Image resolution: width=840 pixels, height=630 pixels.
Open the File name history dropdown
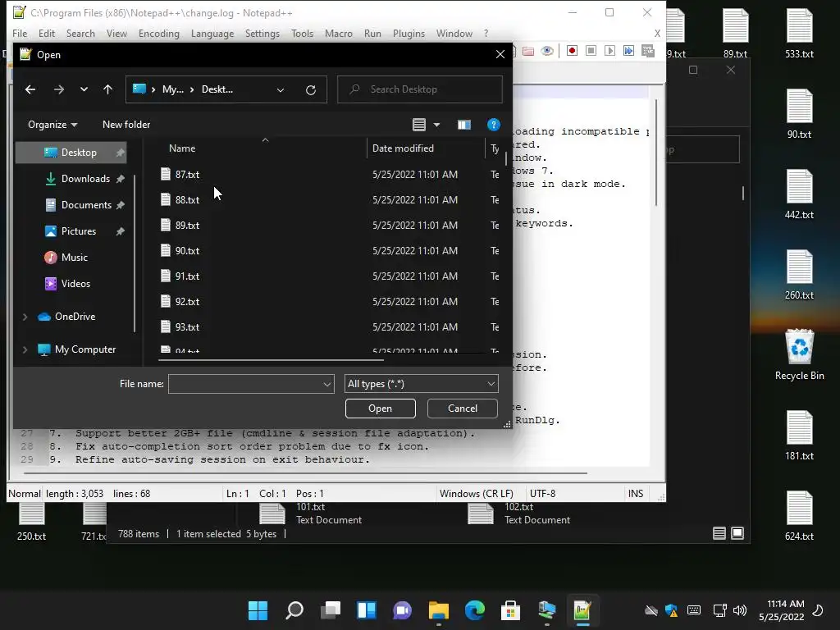coord(326,384)
